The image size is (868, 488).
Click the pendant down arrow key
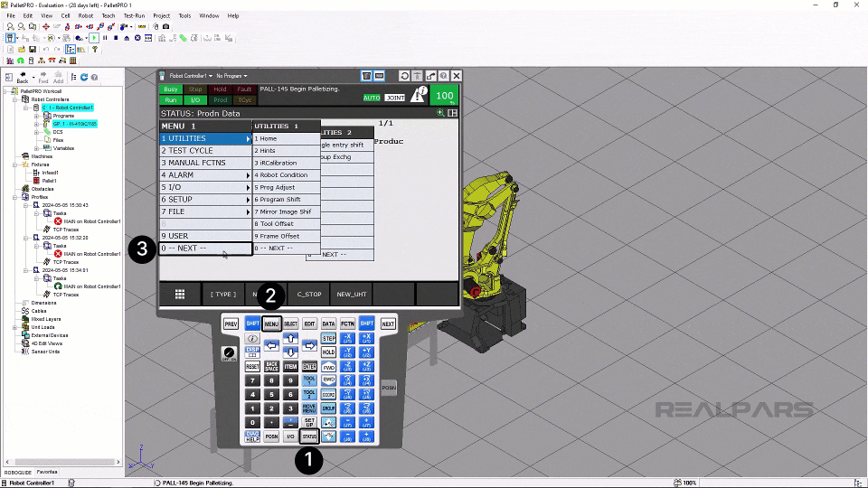(290, 352)
